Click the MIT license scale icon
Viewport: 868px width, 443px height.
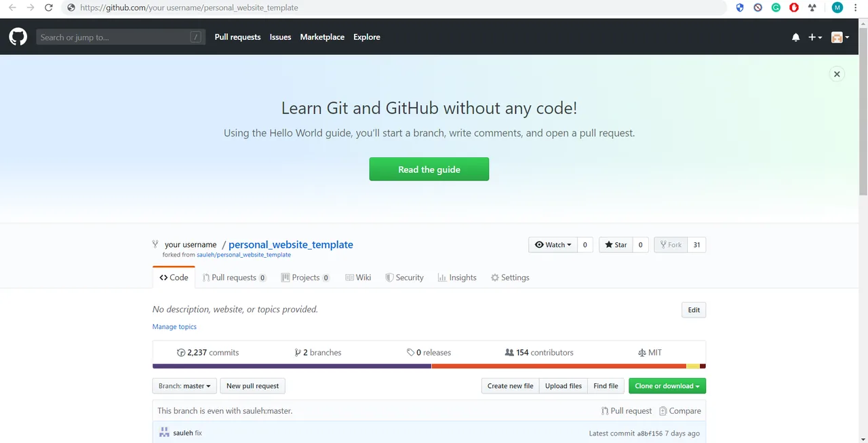(x=642, y=353)
